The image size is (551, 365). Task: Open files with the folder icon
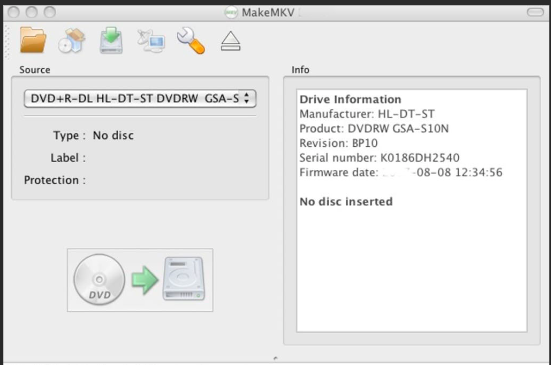pyautogui.click(x=33, y=40)
